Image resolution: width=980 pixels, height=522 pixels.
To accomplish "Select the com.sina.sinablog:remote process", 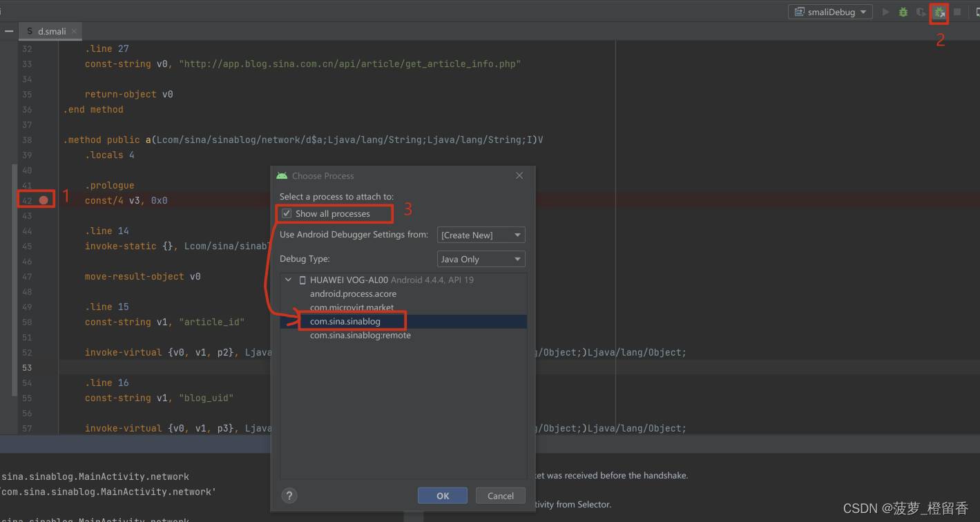I will 361,335.
